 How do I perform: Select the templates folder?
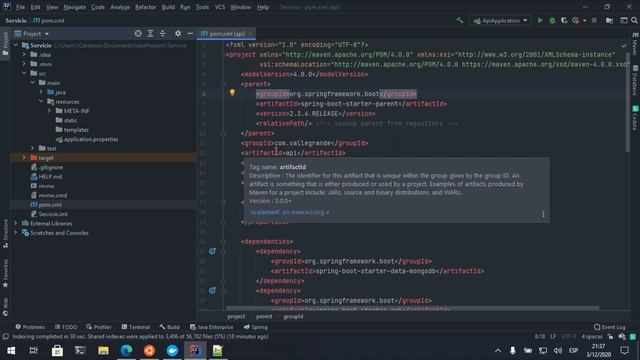(76, 130)
